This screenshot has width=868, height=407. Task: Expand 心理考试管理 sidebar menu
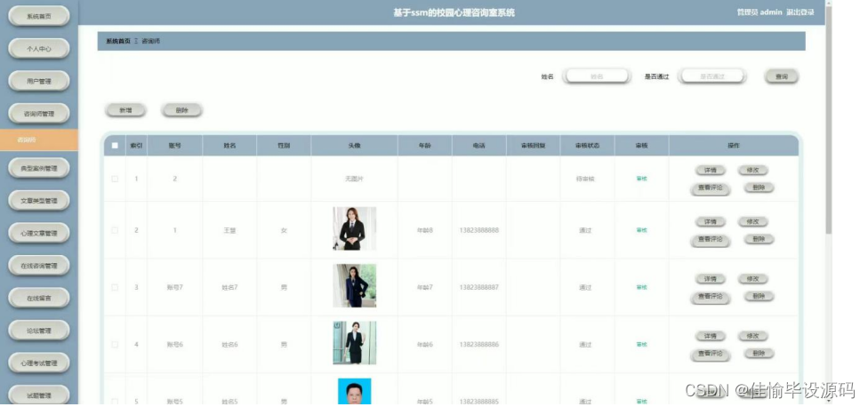(x=39, y=363)
